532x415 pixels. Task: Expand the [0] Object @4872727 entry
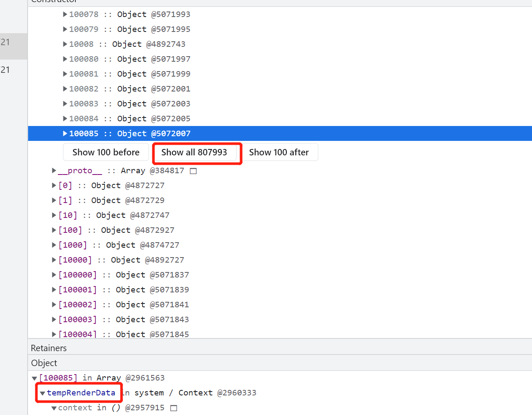(x=54, y=186)
